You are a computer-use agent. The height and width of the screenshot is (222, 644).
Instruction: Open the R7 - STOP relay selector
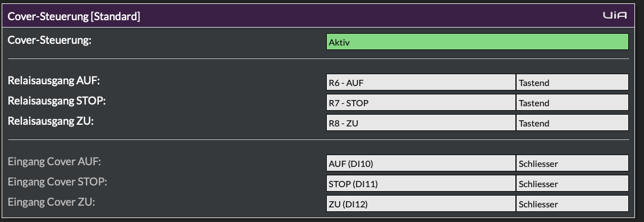click(x=421, y=102)
